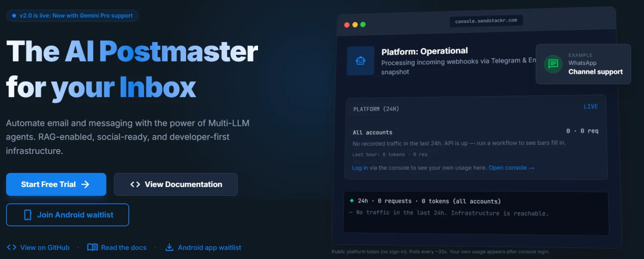The height and width of the screenshot is (259, 644).
Task: Click the download icon beside Android app waitlist
Action: click(x=169, y=247)
